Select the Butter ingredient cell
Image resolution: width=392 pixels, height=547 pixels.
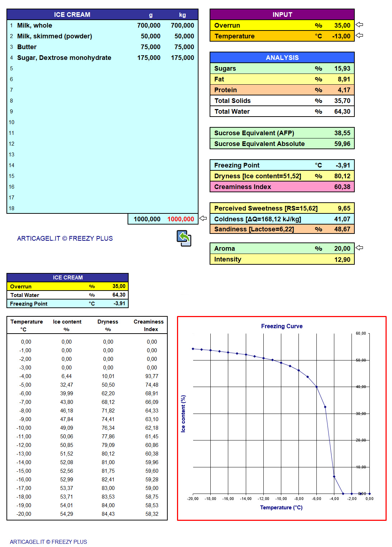(x=27, y=47)
